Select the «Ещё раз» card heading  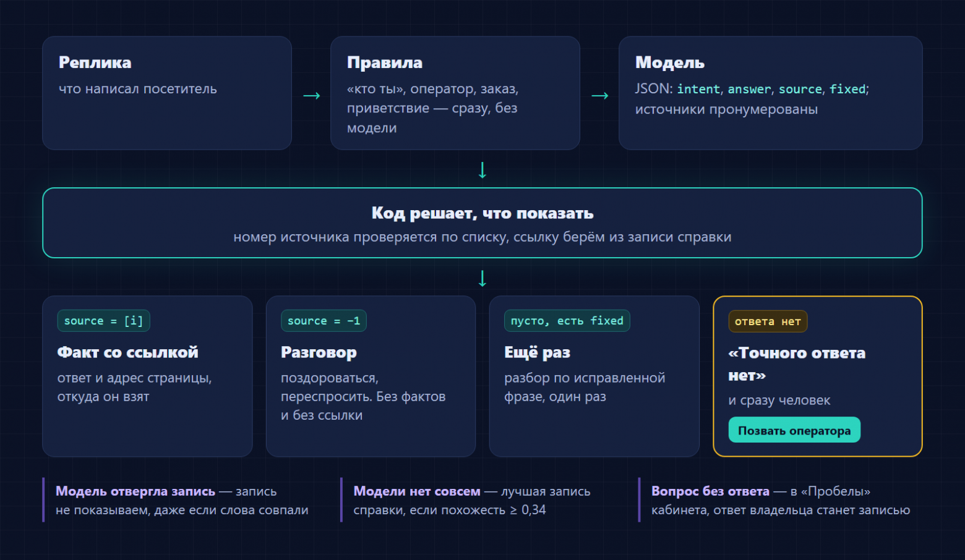click(x=537, y=352)
